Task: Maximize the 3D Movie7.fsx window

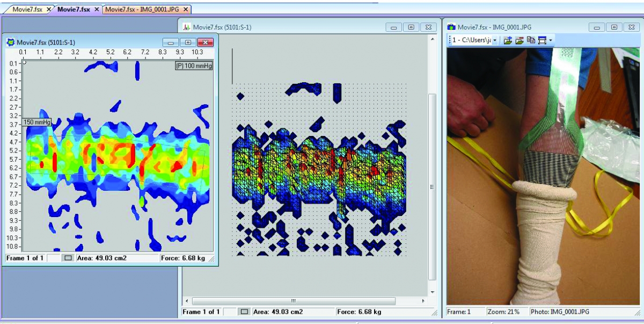Action: [x=411, y=27]
